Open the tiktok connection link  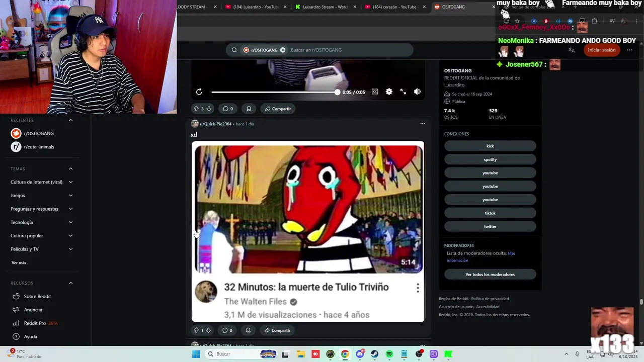click(490, 213)
